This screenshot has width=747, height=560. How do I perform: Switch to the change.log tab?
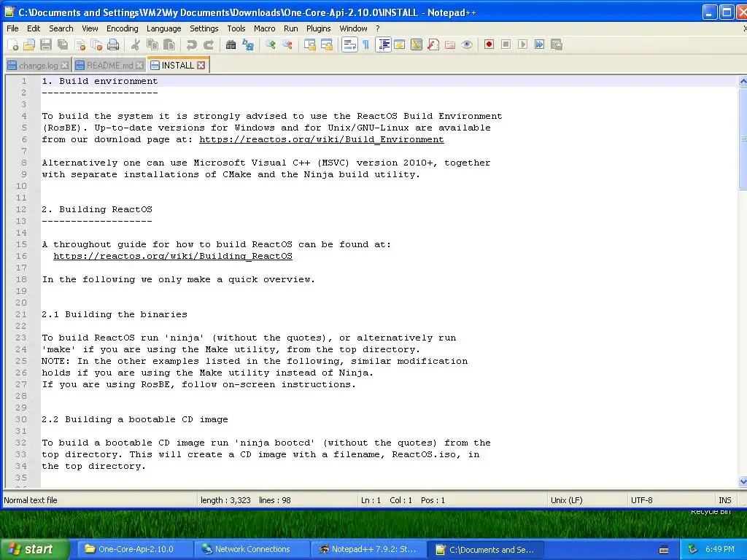click(38, 65)
